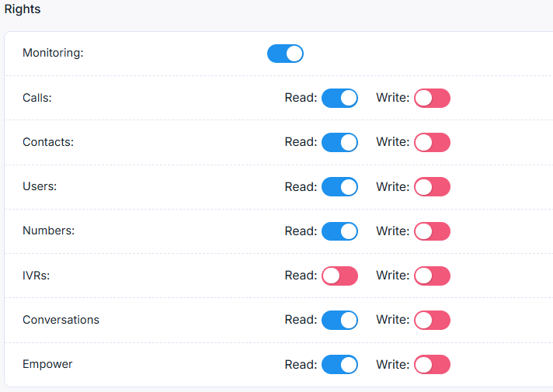The height and width of the screenshot is (392, 553).
Task: Enable Read access for IVRs
Action: coord(339,275)
